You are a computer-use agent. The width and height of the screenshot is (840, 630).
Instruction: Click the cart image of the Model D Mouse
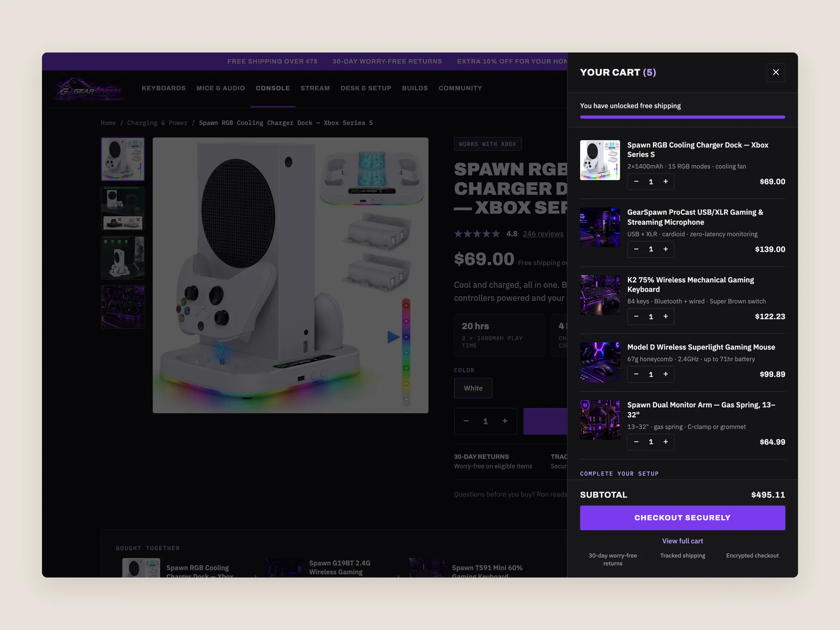[x=600, y=362]
